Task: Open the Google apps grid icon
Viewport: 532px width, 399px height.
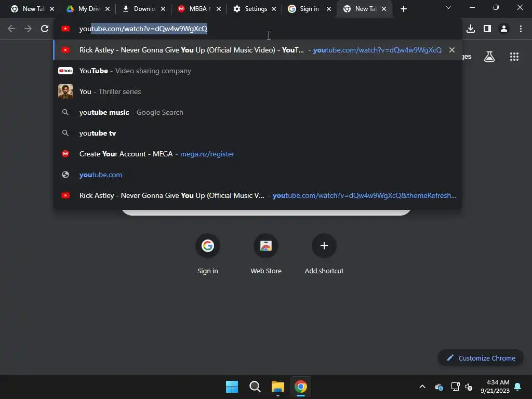Action: 514,57
